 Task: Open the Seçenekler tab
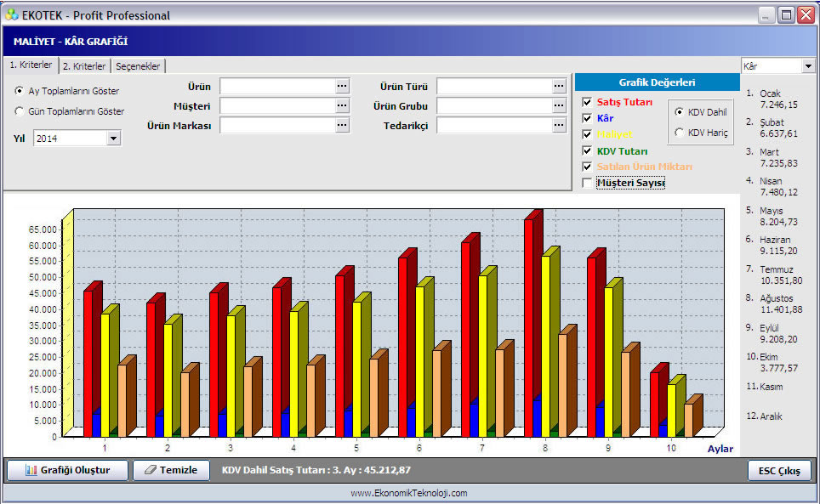pos(138,66)
